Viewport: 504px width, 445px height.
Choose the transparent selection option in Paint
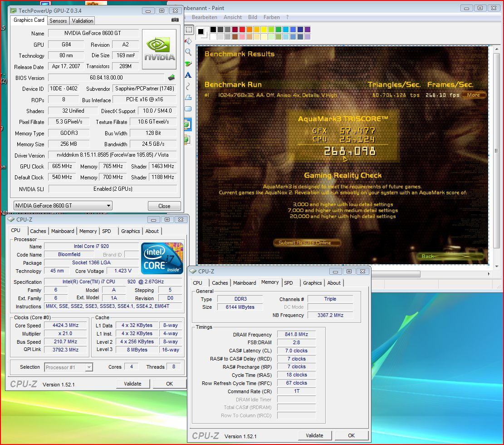coord(187,140)
